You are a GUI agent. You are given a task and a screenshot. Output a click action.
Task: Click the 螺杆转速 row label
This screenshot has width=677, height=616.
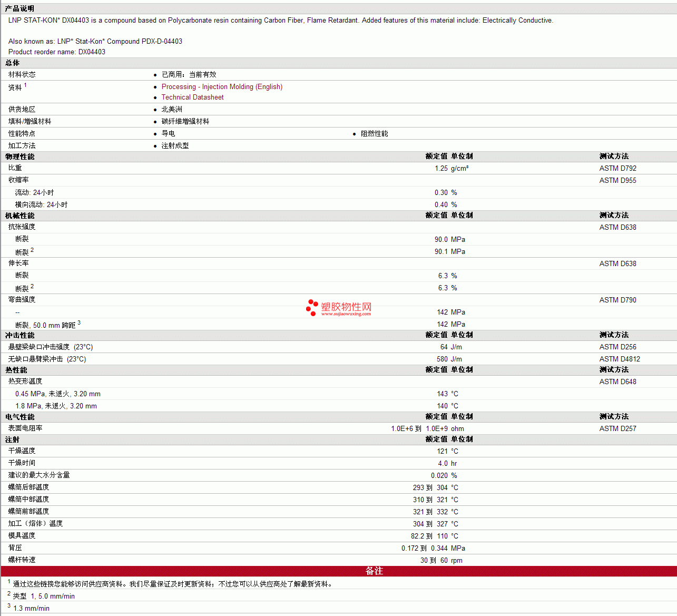22,560
